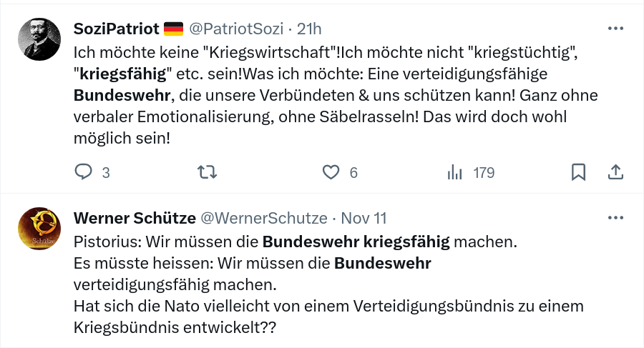The height and width of the screenshot is (348, 644).
Task: Open the 21h timestamp link
Action: (309, 29)
